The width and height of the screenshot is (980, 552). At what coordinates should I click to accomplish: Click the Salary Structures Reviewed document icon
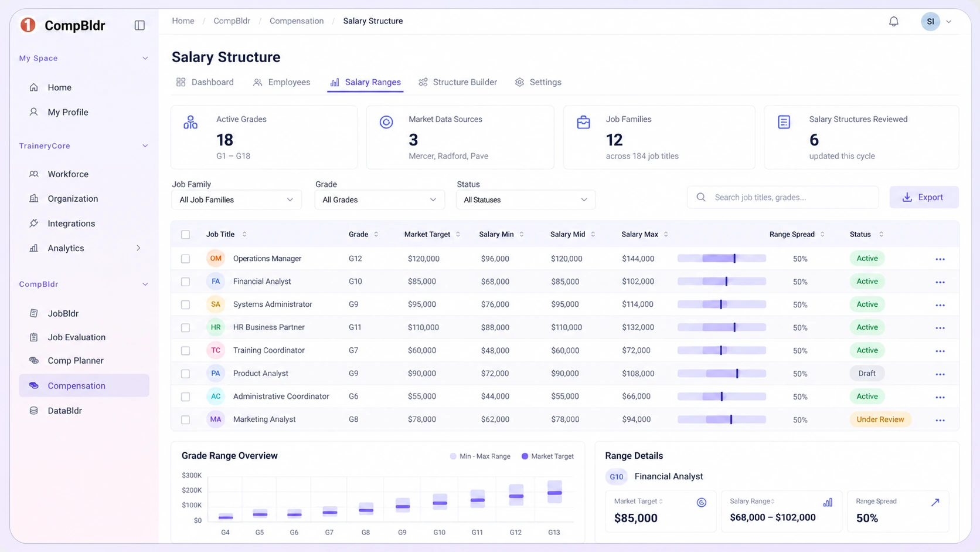click(784, 122)
